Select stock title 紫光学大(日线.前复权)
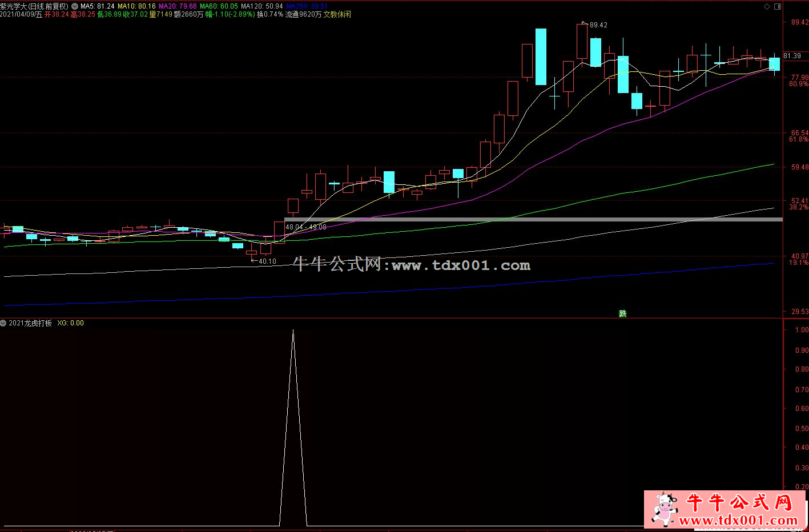Screen dimensions: 809x532 point(34,6)
